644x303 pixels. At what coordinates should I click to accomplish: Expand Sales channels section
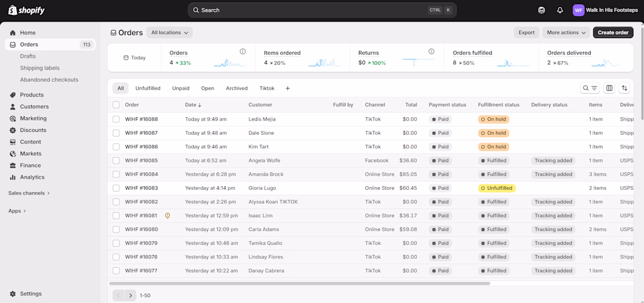(29, 193)
